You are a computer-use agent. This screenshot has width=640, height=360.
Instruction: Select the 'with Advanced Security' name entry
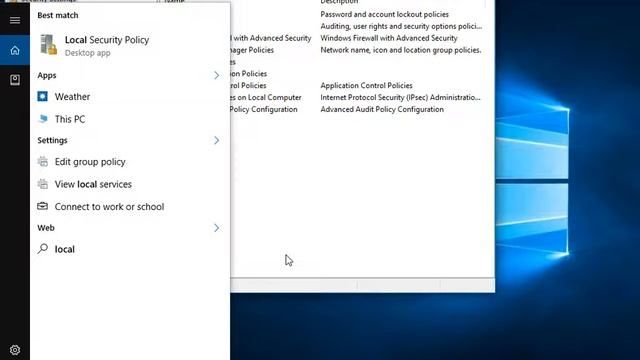click(x=271, y=38)
